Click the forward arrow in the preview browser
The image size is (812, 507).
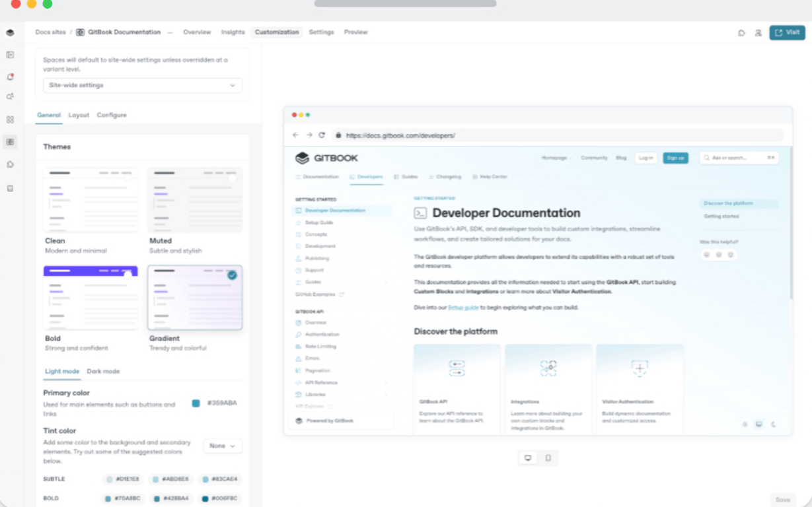point(309,135)
